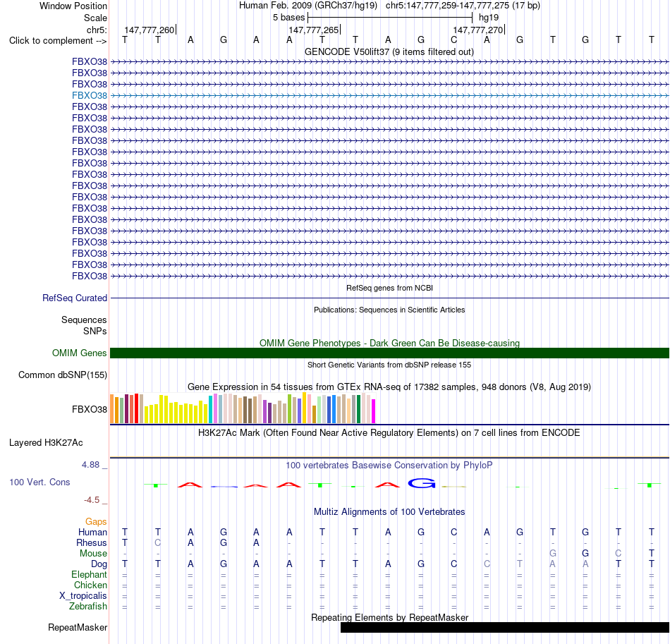Screen dimensions: 670x644
Task: Click the Chicken alignment row label
Action: click(90, 585)
